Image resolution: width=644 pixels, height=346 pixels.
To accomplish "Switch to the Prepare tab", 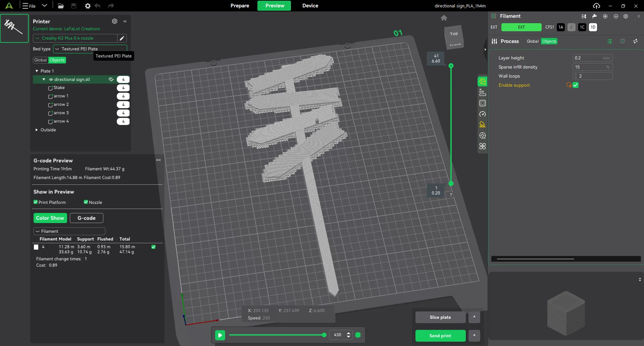I will pyautogui.click(x=240, y=6).
